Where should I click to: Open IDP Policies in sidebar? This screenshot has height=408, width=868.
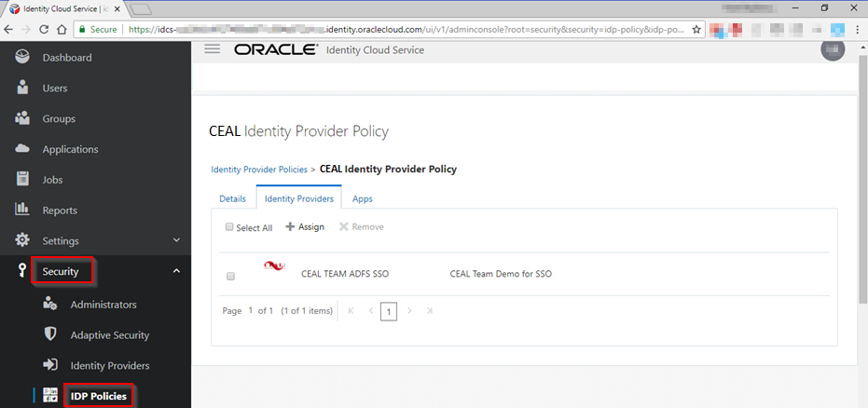99,396
